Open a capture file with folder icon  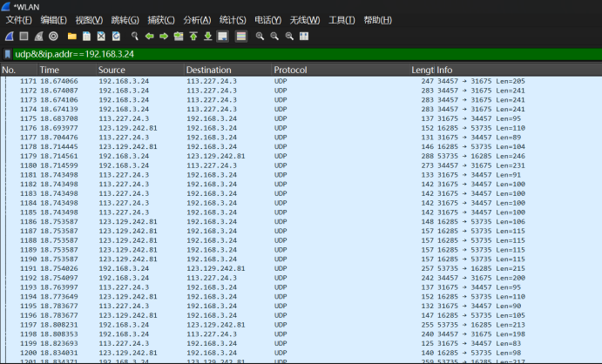pos(71,36)
